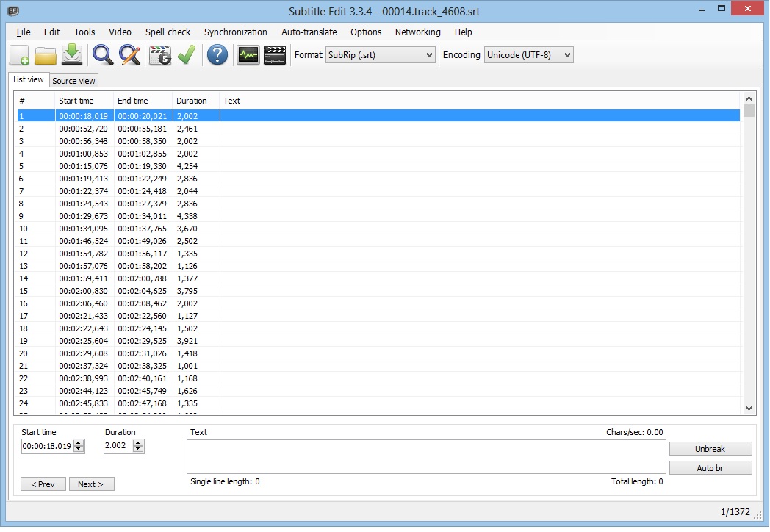The width and height of the screenshot is (770, 532).
Task: Increase Duration with the up spinner
Action: click(138, 442)
